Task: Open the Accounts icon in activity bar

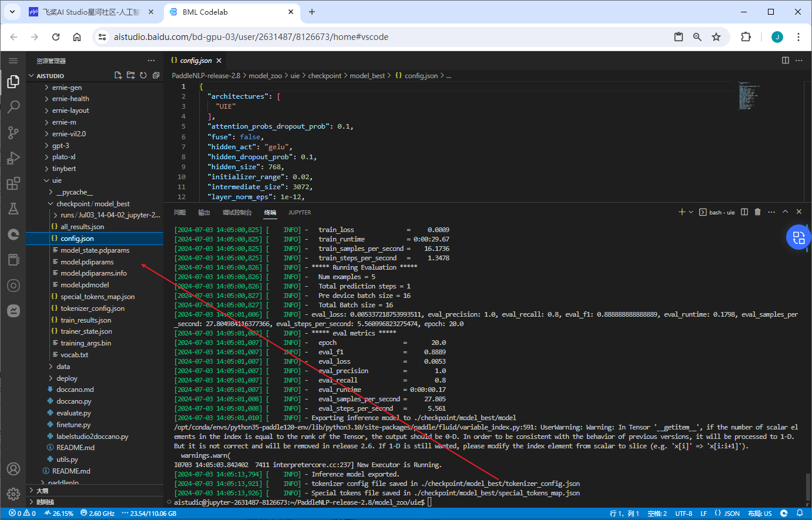Action: [13, 469]
